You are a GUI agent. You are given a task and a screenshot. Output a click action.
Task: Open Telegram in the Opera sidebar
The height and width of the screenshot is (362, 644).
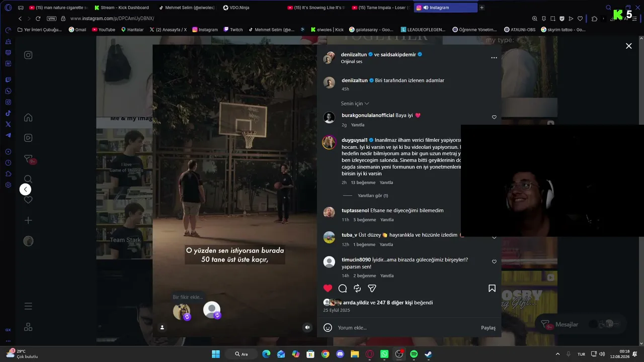pos(8,135)
